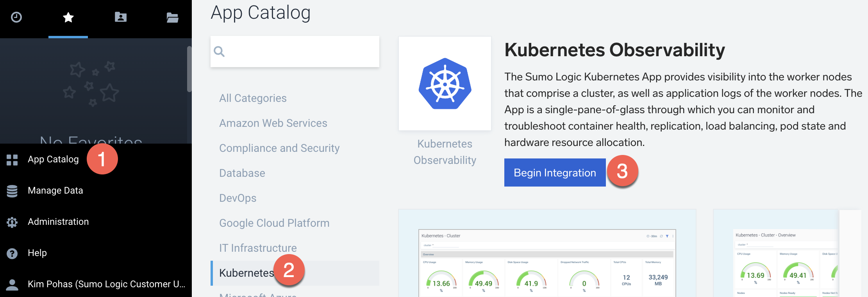Open the Database category

242,173
